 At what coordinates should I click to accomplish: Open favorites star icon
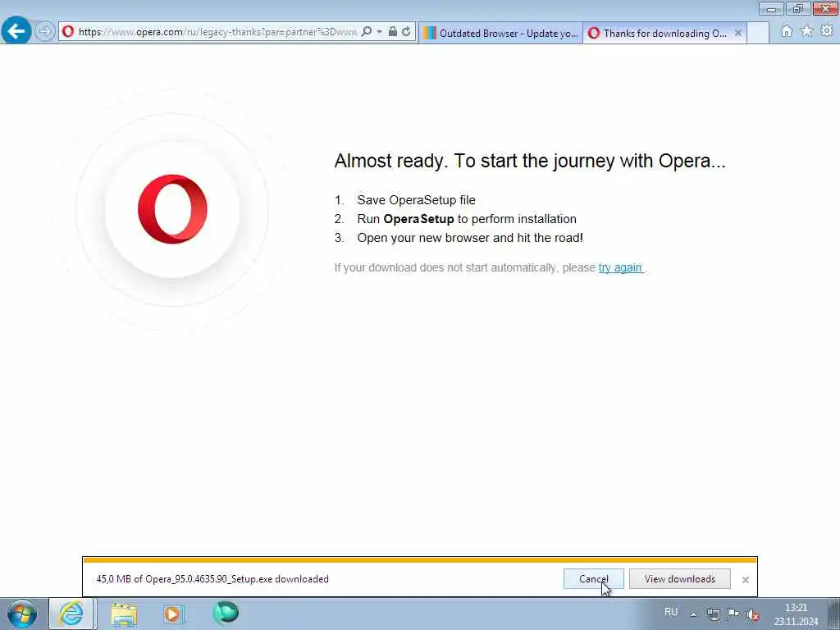pos(806,31)
